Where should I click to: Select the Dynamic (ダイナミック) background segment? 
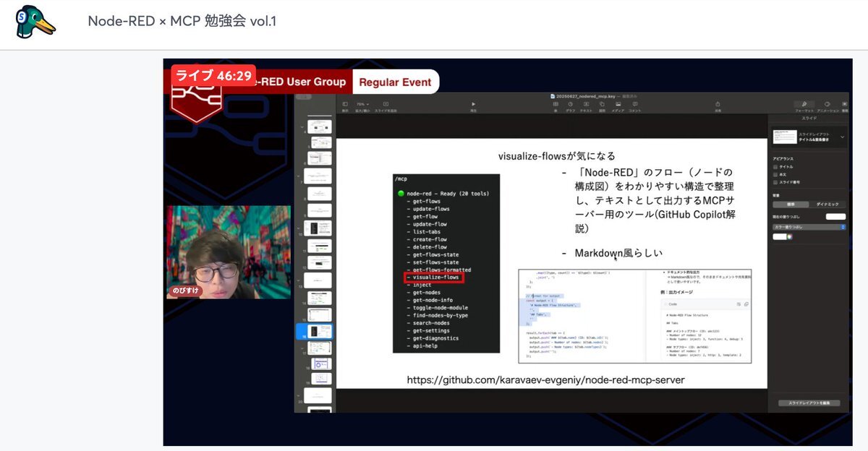tap(827, 205)
